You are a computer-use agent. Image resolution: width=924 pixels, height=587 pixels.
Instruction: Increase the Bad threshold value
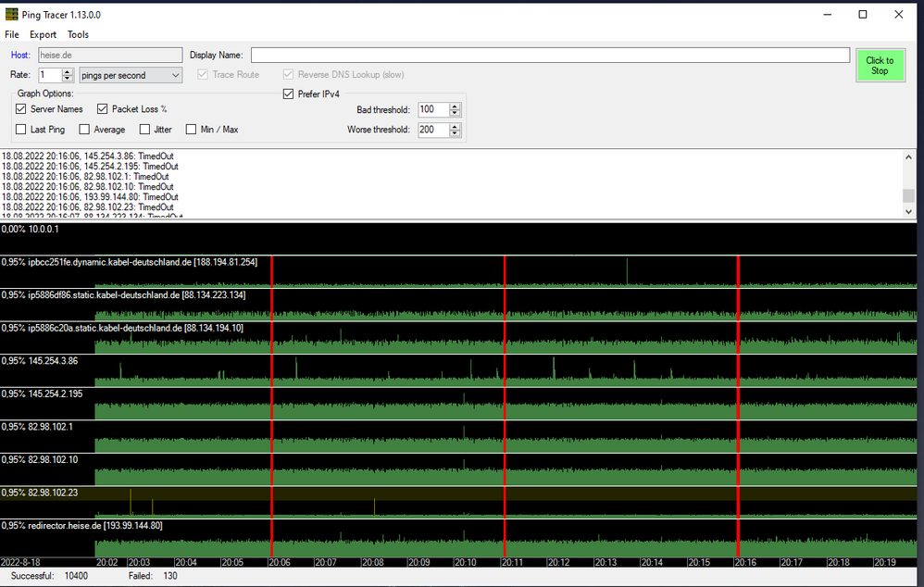[x=454, y=106]
